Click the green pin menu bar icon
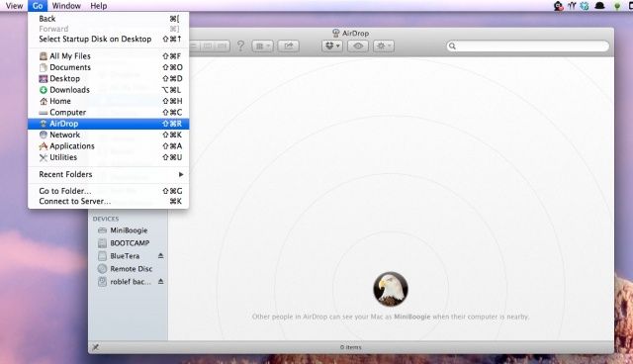The width and height of the screenshot is (633, 364). 617,6
